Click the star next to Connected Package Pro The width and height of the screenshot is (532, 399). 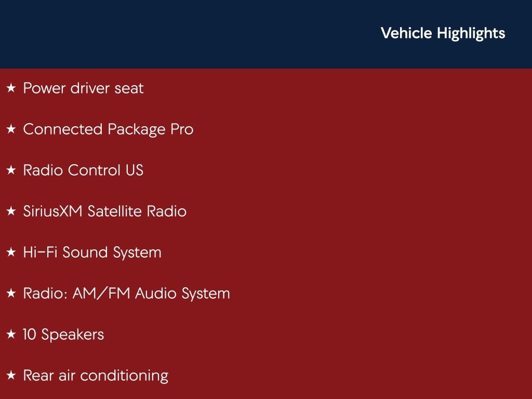click(x=11, y=130)
